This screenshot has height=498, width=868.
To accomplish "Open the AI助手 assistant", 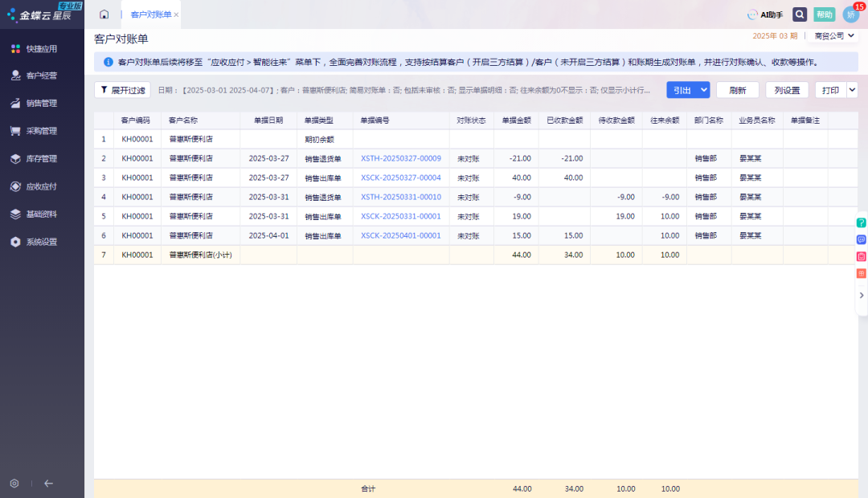I will point(765,15).
